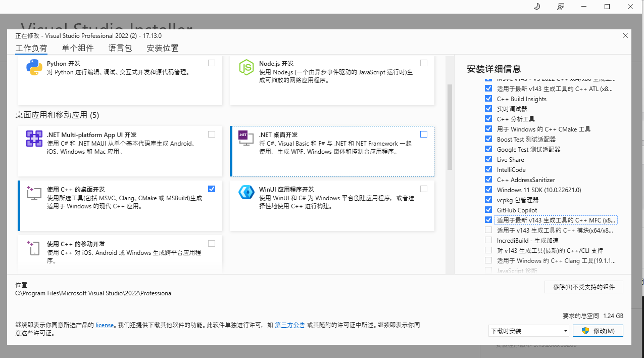Viewport: 644px width, 358px height.
Task: Disable the Live Share component
Action: click(488, 159)
